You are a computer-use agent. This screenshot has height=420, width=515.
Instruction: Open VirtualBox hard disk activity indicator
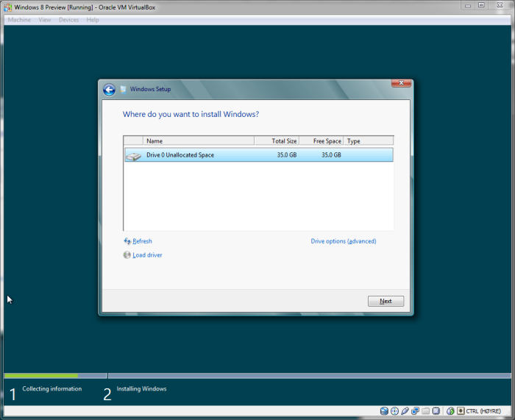384,410
